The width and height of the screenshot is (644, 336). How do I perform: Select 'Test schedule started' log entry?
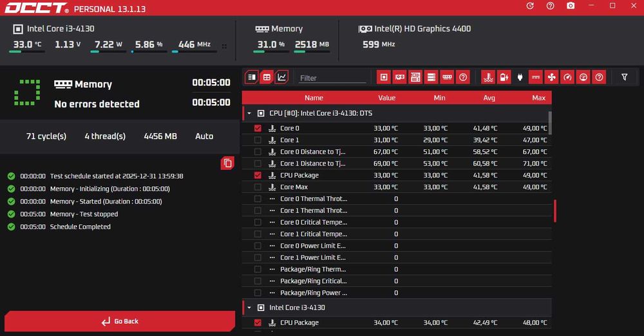point(117,176)
